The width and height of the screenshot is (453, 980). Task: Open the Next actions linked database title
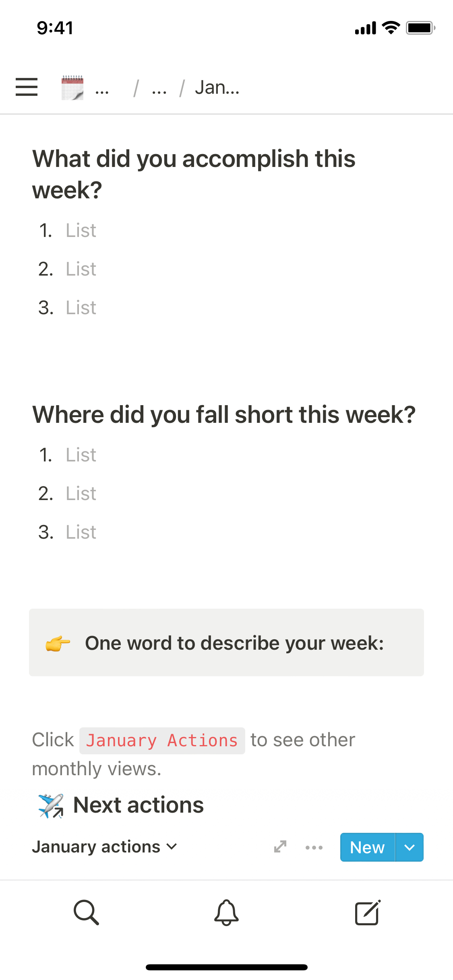click(139, 805)
